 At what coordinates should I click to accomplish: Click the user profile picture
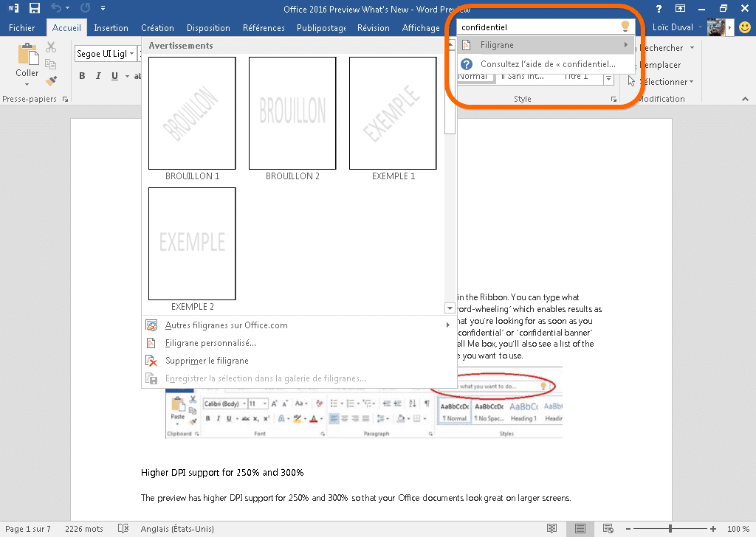click(716, 27)
